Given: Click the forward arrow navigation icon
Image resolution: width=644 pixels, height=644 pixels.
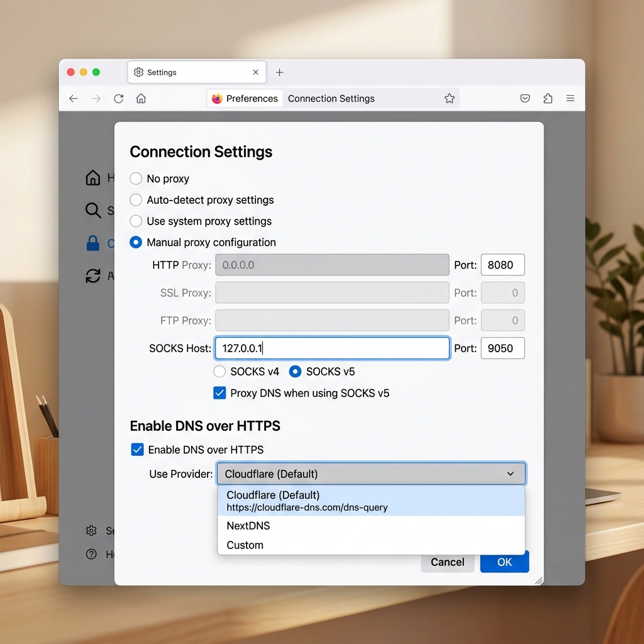Looking at the screenshot, I should click(96, 99).
